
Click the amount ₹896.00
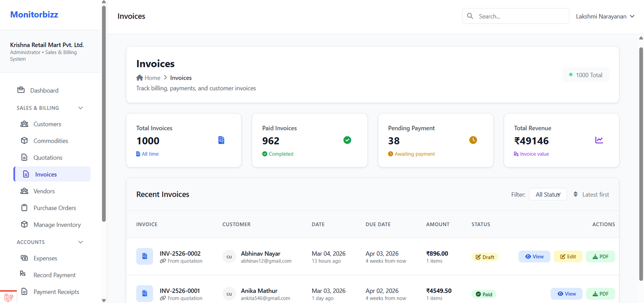437,254
